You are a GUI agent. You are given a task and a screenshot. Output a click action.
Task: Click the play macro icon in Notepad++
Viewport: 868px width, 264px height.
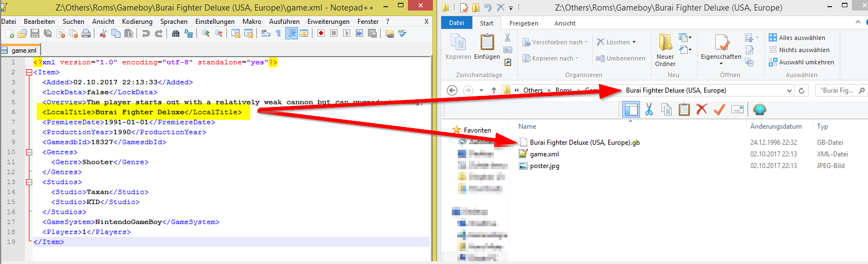point(346,33)
